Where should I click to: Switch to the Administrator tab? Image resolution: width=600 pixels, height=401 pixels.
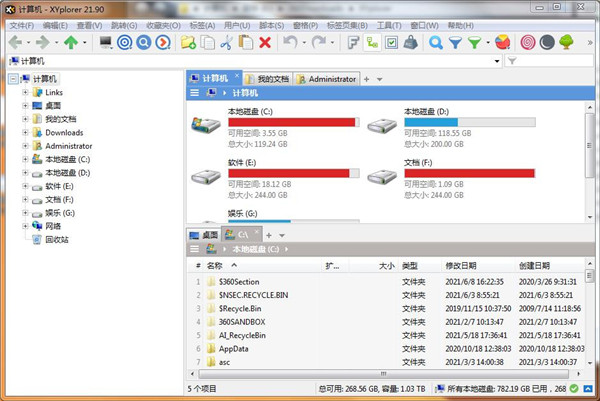point(327,78)
